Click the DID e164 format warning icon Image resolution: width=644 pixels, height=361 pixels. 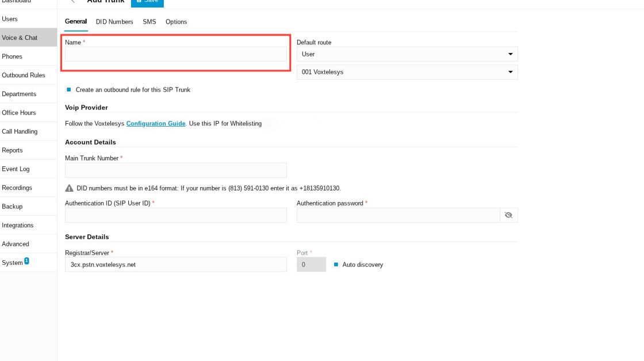tap(69, 188)
